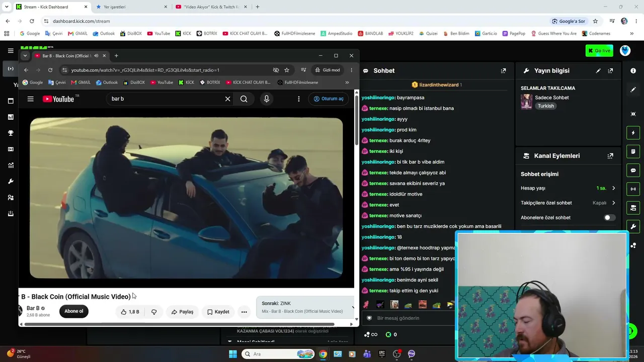This screenshot has height=362, width=644.
Task: Switch to the "Video Akıyor" Kick & Twitch tab
Action: pyautogui.click(x=211, y=7)
